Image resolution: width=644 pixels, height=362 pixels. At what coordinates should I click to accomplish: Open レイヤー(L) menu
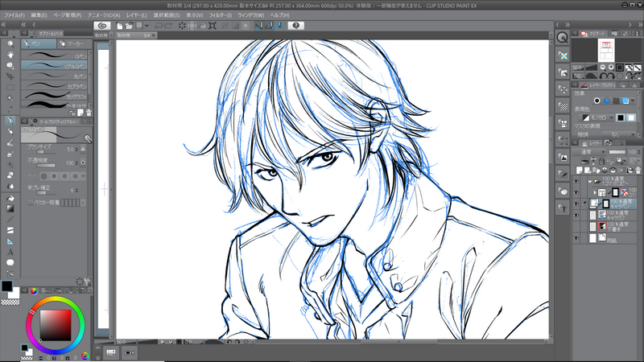point(137,15)
